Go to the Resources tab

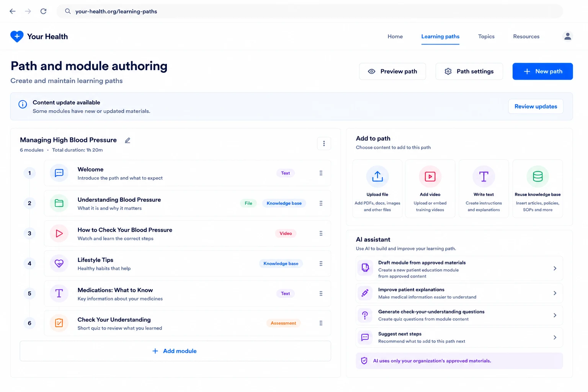(x=526, y=36)
